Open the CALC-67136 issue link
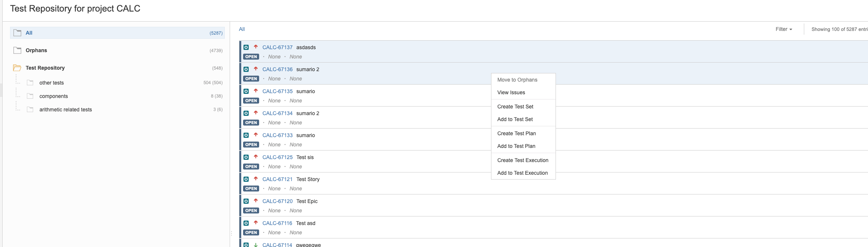 click(277, 69)
